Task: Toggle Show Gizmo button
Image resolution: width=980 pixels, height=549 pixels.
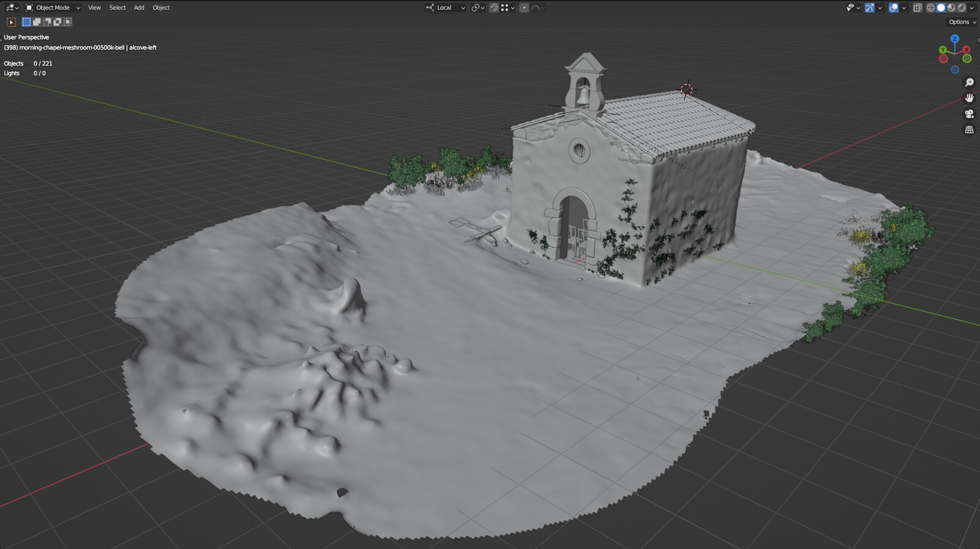Action: [870, 7]
